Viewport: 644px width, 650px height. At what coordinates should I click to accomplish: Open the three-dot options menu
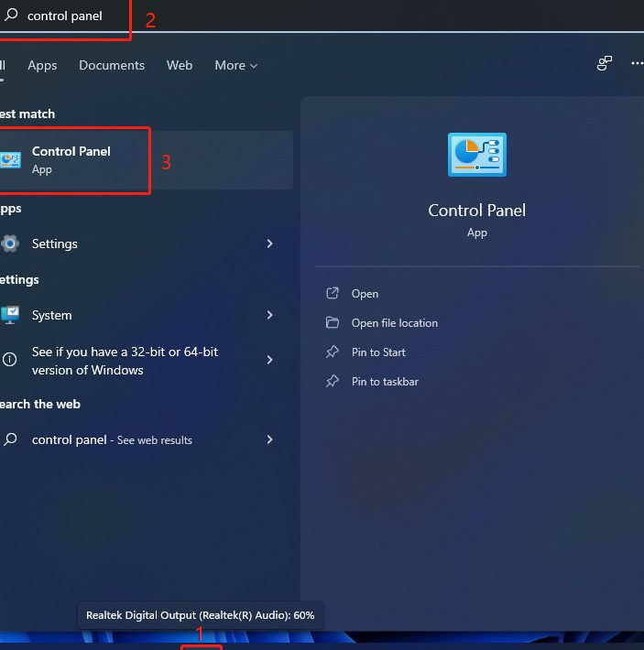[637, 63]
